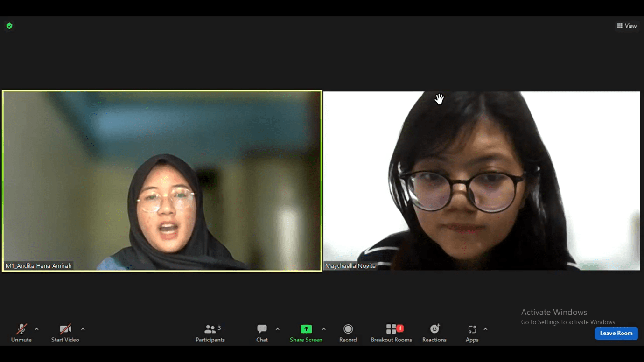Expand the Apps options caret
Image resolution: width=644 pixels, height=362 pixels.
[x=485, y=329]
